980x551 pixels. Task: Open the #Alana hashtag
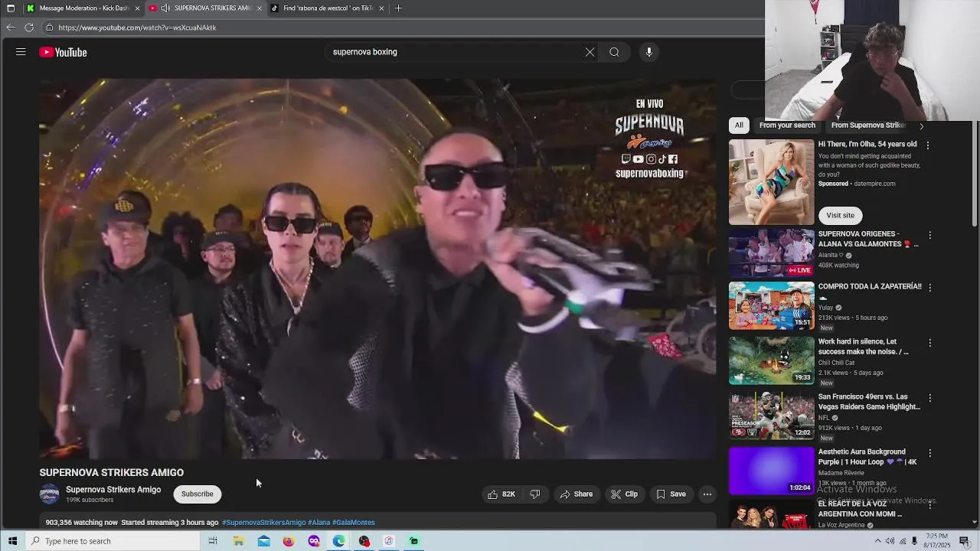pos(318,523)
